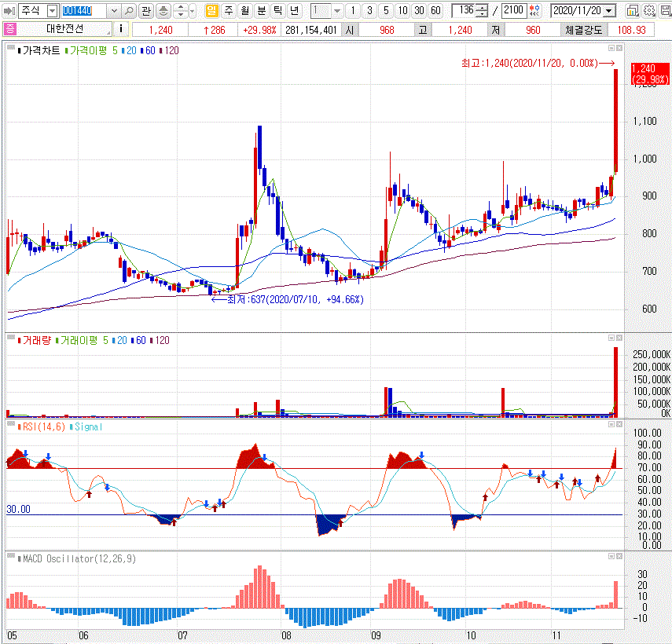Click the price chart panel menu icon top-left
Viewport: 672px width, 644px height.
[x=11, y=47]
